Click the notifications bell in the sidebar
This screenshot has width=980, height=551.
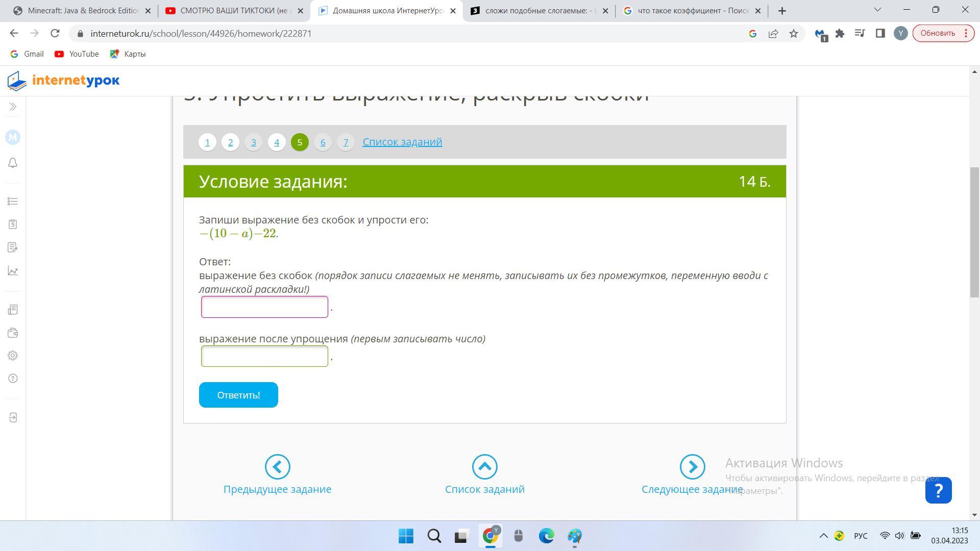[13, 163]
